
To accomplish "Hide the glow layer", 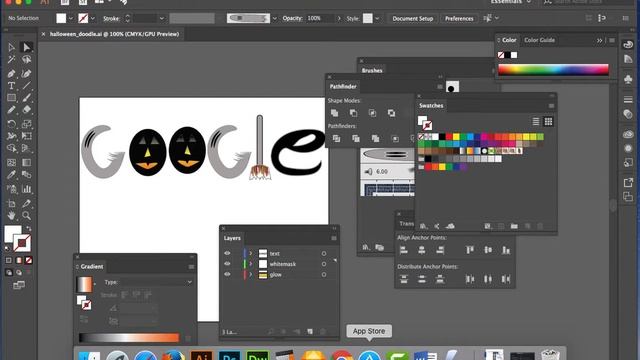I will [227, 275].
